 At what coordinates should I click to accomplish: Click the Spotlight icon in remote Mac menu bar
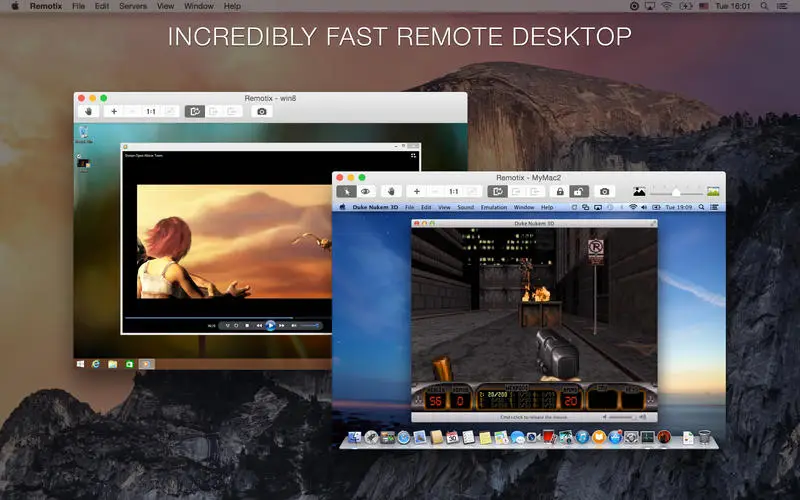click(702, 208)
